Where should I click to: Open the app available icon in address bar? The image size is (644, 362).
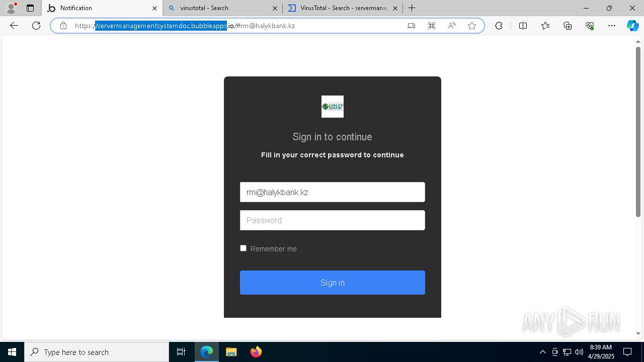point(412,26)
